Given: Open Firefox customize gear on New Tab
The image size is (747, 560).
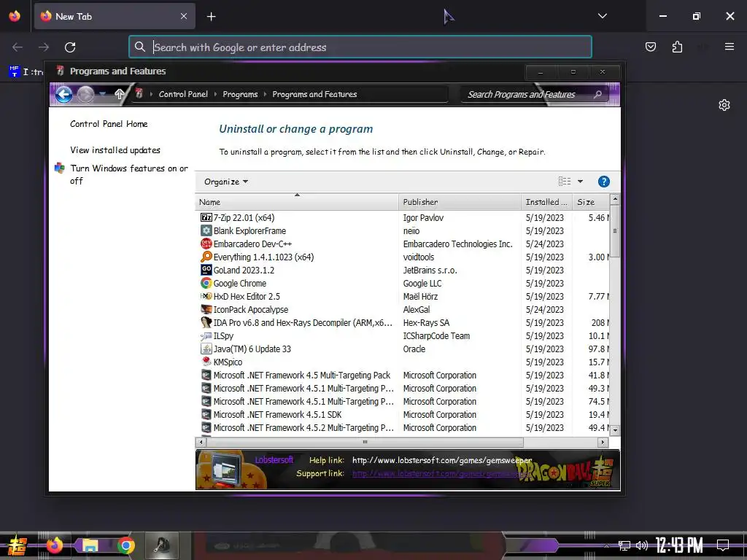Looking at the screenshot, I should (x=724, y=105).
